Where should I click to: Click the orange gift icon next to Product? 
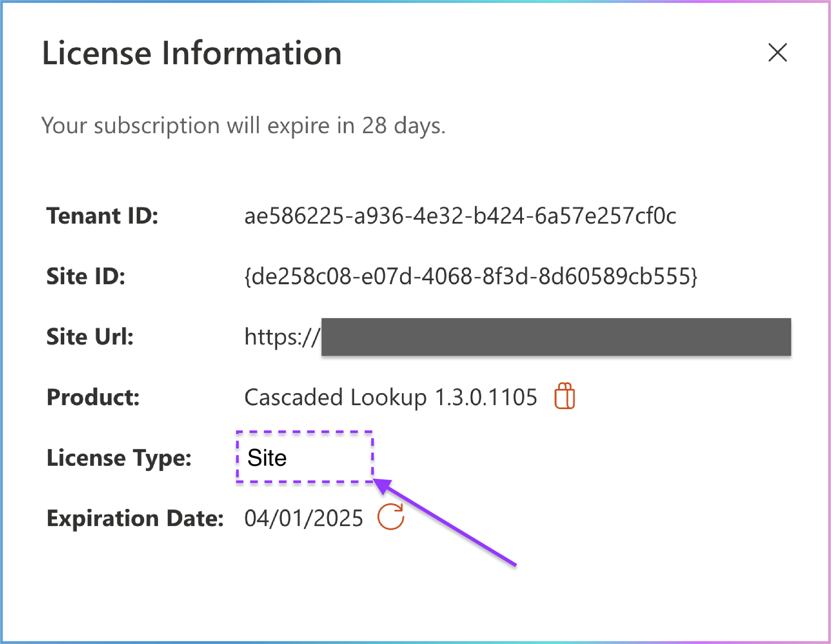pos(565,396)
